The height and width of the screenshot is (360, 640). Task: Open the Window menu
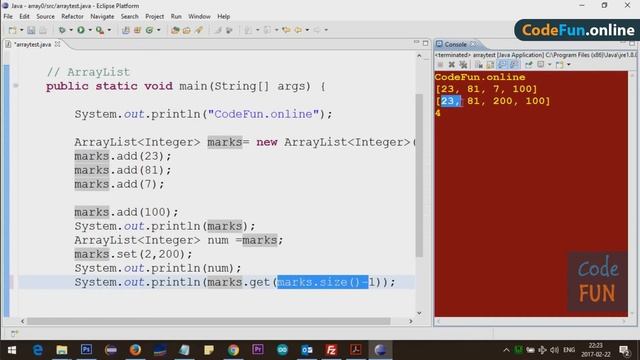click(199, 16)
